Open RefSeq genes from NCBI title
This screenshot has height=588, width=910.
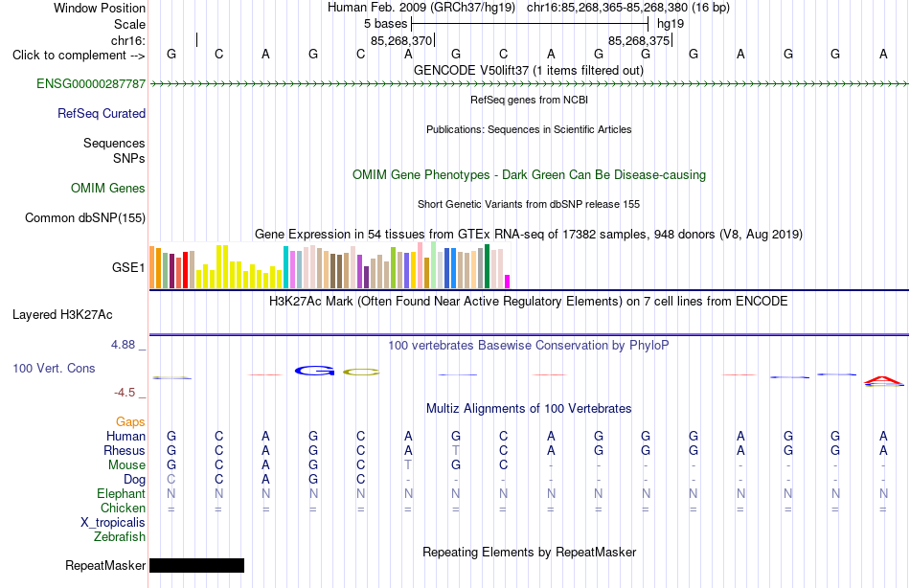529,100
